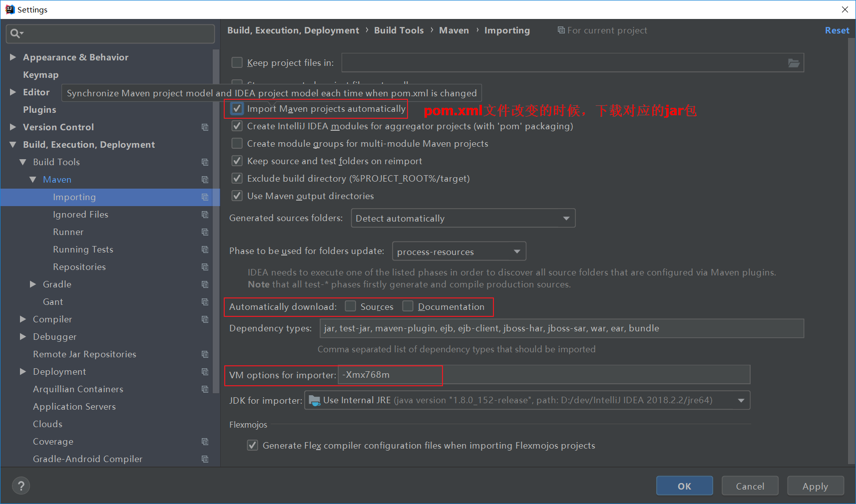Click per-project icon next to Deployment
The image size is (856, 504).
pos(205,372)
